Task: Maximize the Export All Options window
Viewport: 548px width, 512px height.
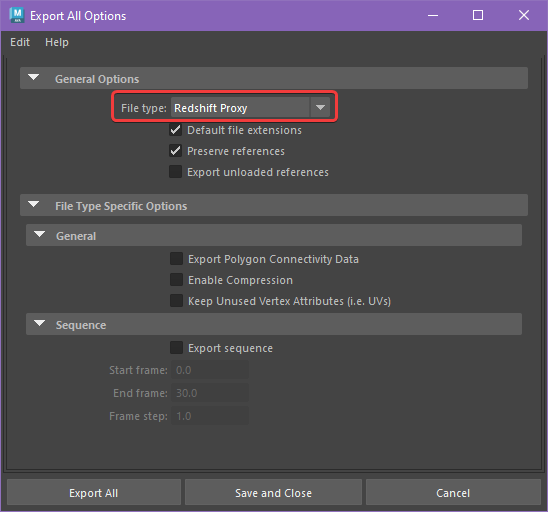Action: pyautogui.click(x=478, y=15)
